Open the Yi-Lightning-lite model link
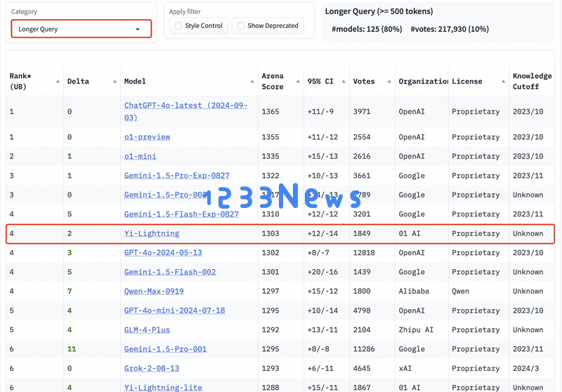The height and width of the screenshot is (392, 562). pos(163,388)
